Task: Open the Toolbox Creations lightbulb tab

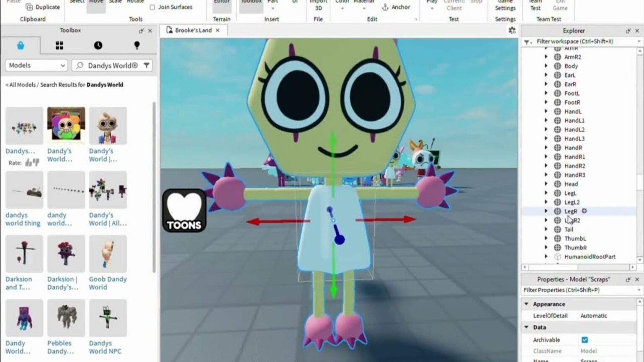Action: pos(137,45)
